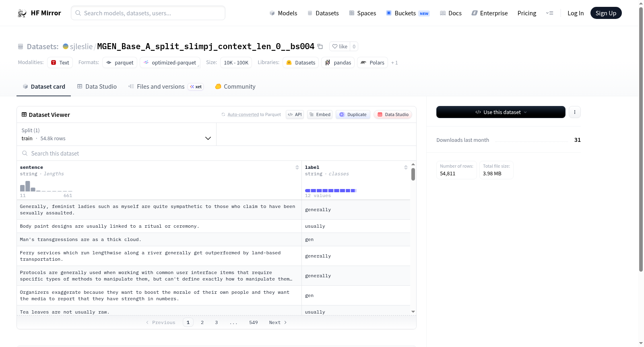Open Datasets in the navigation bar
The height and width of the screenshot is (347, 644).
click(x=323, y=13)
